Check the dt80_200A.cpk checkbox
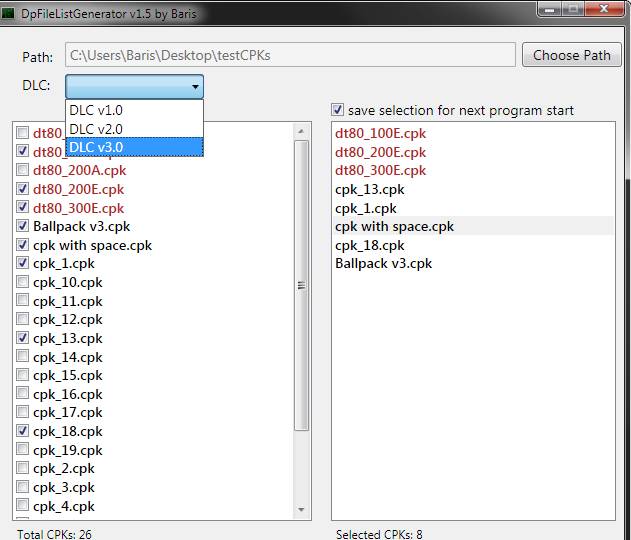This screenshot has width=631, height=540. click(23, 169)
